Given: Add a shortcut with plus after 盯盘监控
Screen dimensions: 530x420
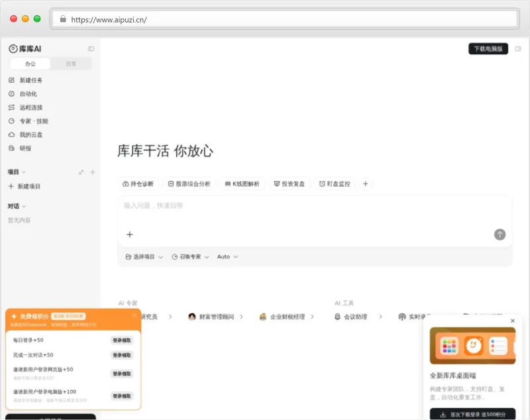Looking at the screenshot, I should [x=366, y=184].
